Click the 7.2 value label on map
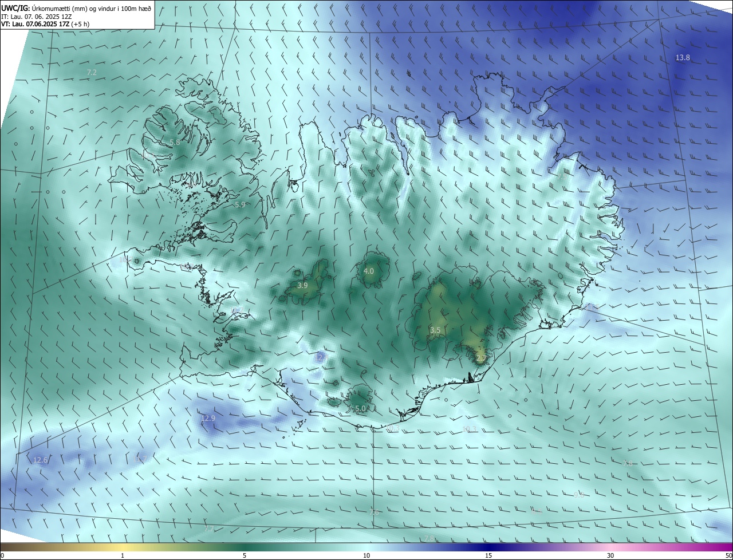Viewport: 733px width, 560px height. pyautogui.click(x=92, y=72)
